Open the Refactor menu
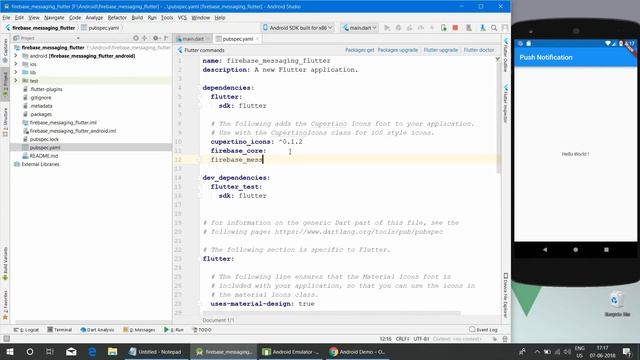The width and height of the screenshot is (640, 360). (x=117, y=18)
